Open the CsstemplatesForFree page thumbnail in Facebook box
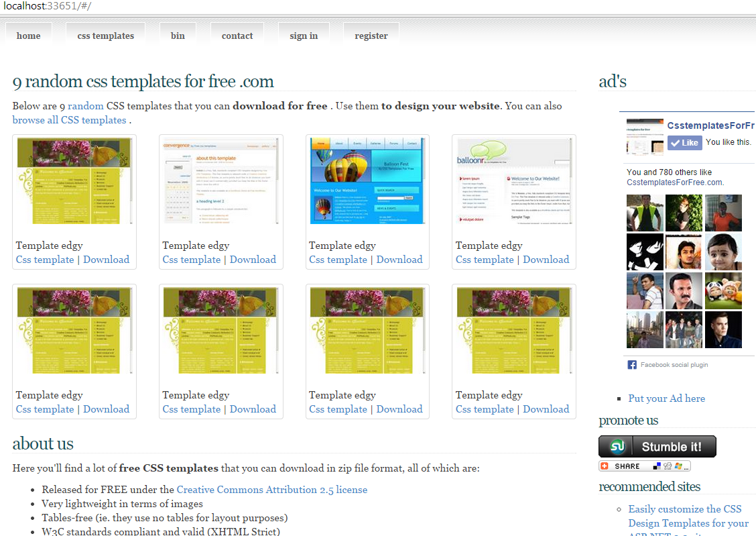Screen dimensions: 756x536 (645, 137)
